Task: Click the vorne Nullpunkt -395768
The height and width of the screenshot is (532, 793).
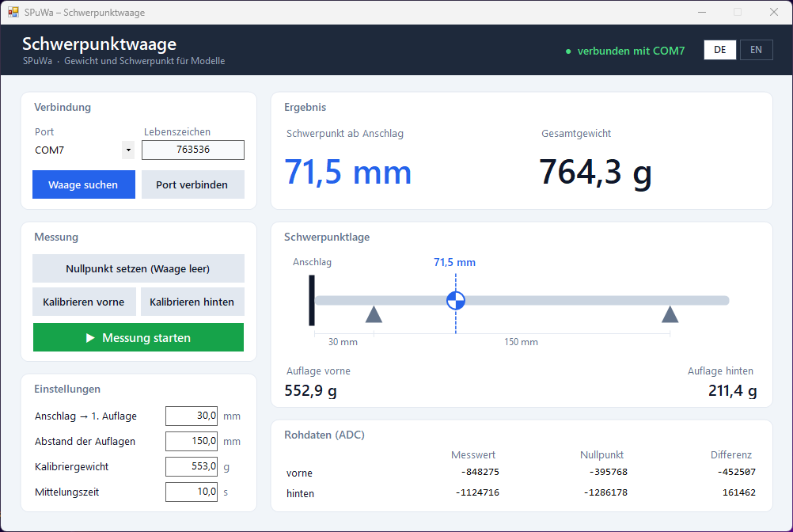Action: coord(608,472)
